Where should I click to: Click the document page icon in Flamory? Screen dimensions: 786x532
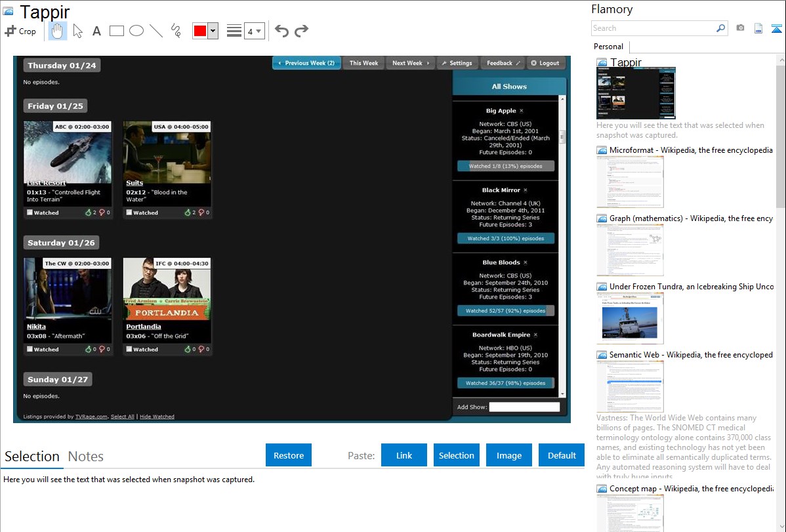tap(758, 28)
